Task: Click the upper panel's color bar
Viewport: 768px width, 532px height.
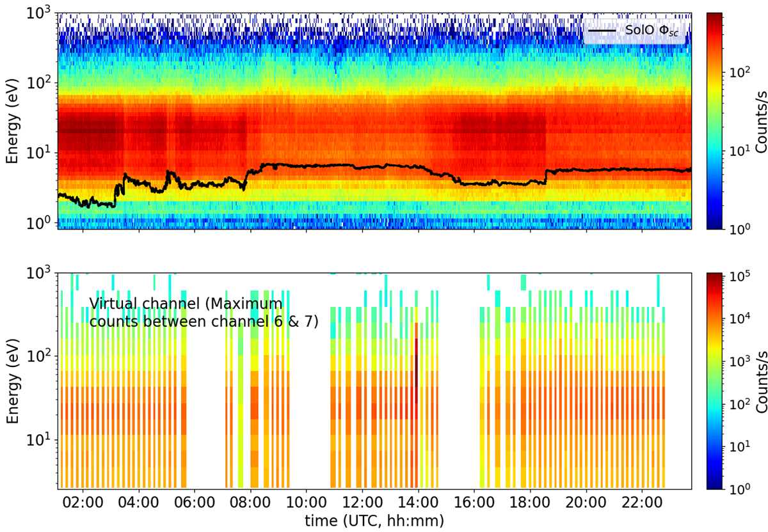Action: [x=714, y=120]
